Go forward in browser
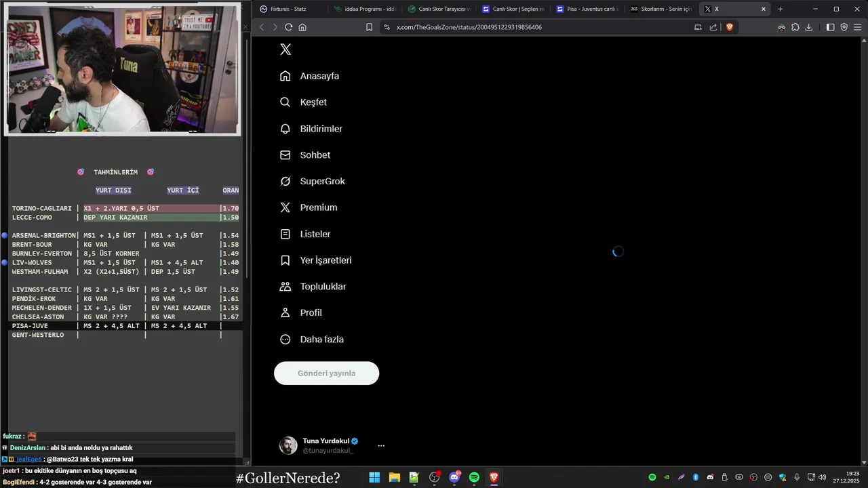 click(x=275, y=27)
